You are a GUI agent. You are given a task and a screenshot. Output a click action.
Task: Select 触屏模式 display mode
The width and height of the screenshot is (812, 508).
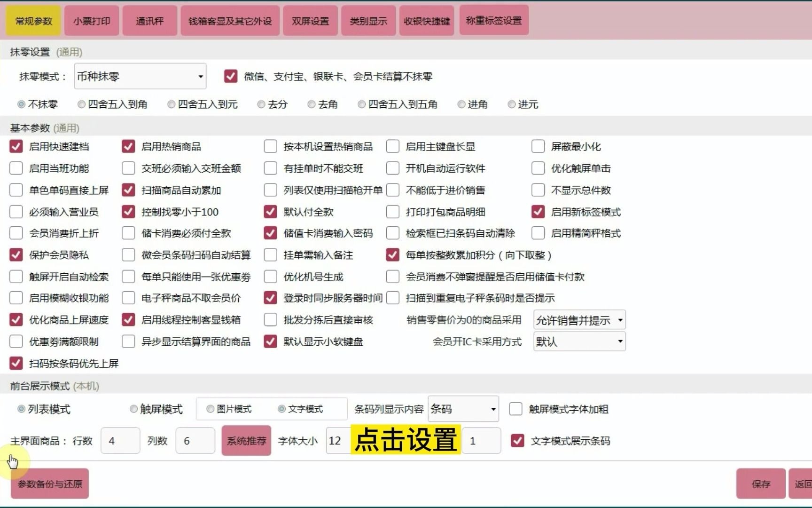(x=133, y=409)
